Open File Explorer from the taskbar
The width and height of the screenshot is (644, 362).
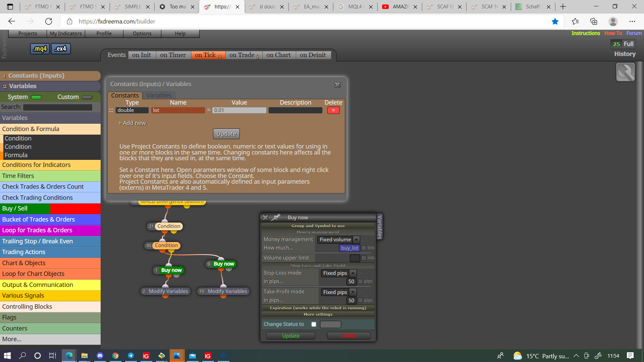85,356
